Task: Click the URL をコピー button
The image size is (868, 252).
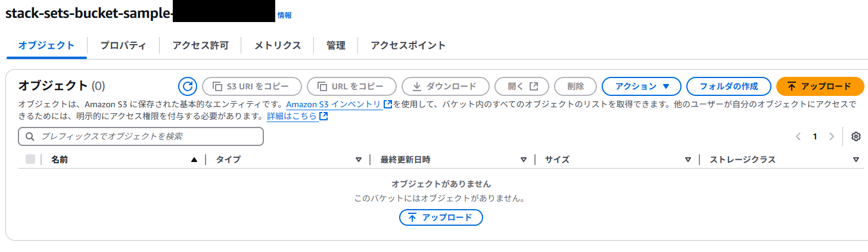Action: 351,86
